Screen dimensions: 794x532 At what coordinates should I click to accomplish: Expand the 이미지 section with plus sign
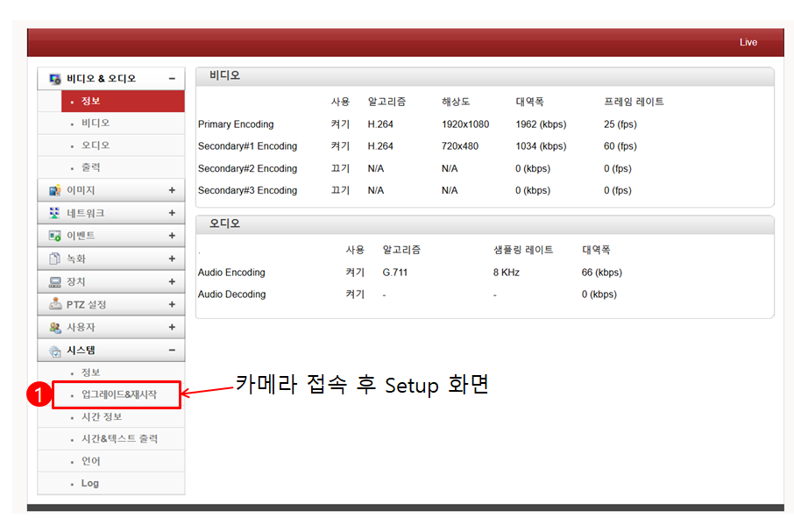coord(172,190)
